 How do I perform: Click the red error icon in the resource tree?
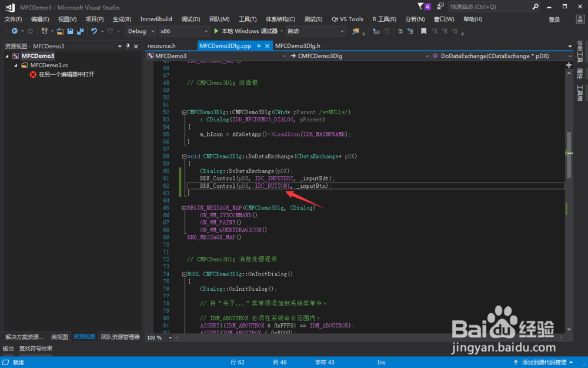33,74
